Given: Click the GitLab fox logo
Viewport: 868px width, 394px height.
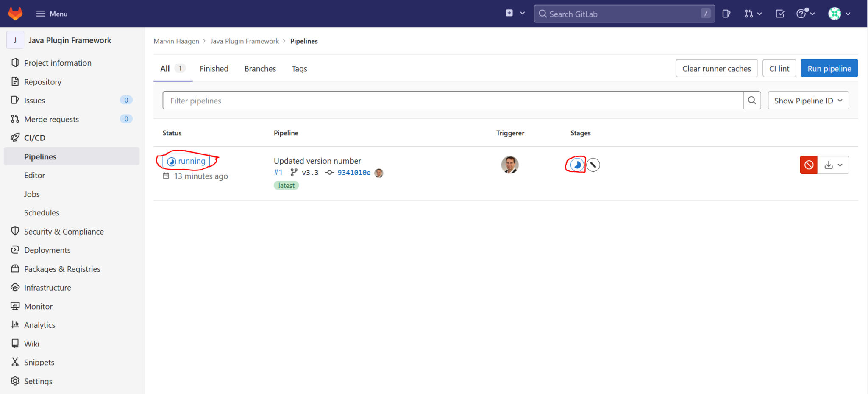Looking at the screenshot, I should (15, 13).
